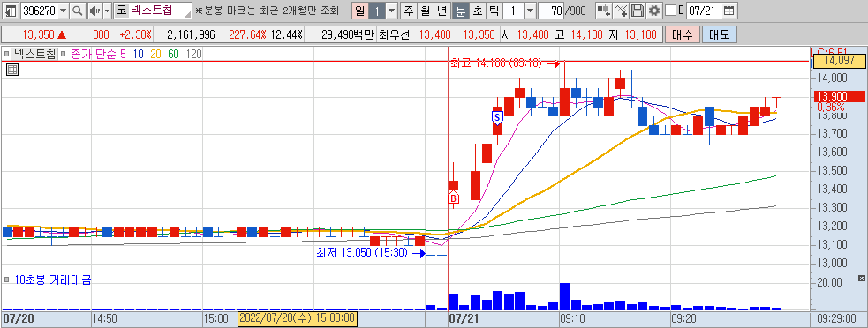Open chart settings gear icon

(654, 11)
